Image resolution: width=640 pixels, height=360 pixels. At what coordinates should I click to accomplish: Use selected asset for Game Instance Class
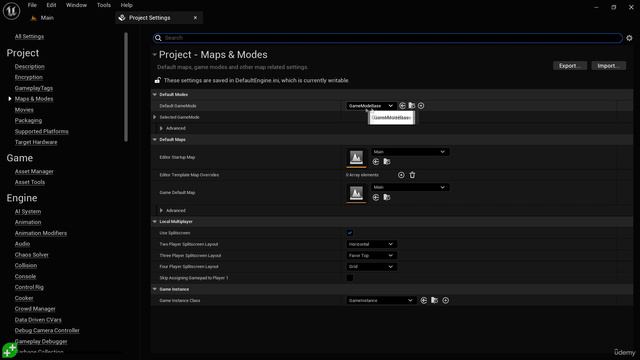(424, 300)
